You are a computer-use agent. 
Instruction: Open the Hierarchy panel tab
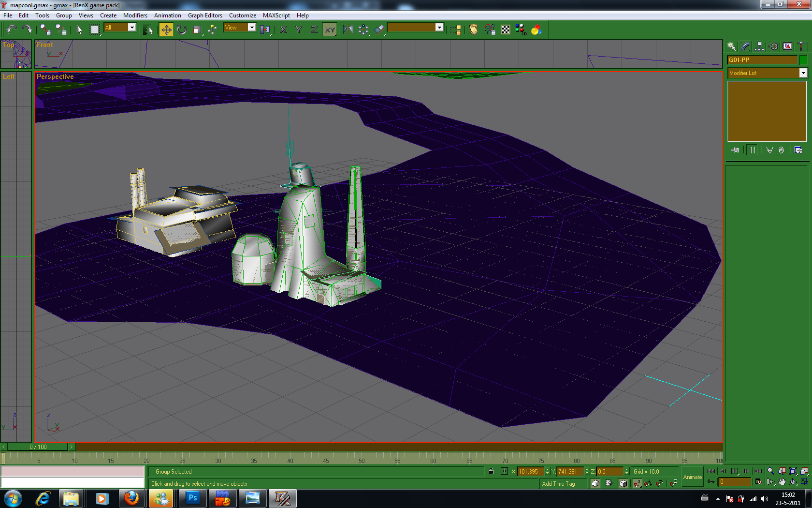(759, 46)
